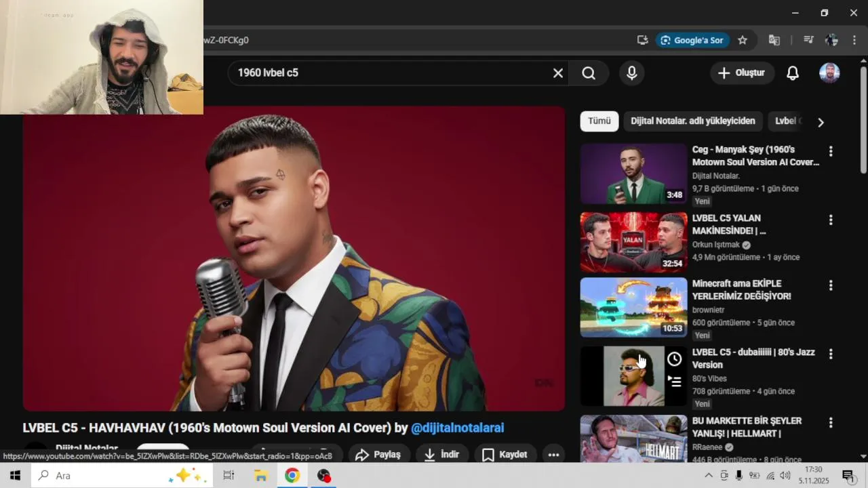868x488 pixels.
Task: Open @dijitalnotalarai channel link in title
Action: coord(457,428)
